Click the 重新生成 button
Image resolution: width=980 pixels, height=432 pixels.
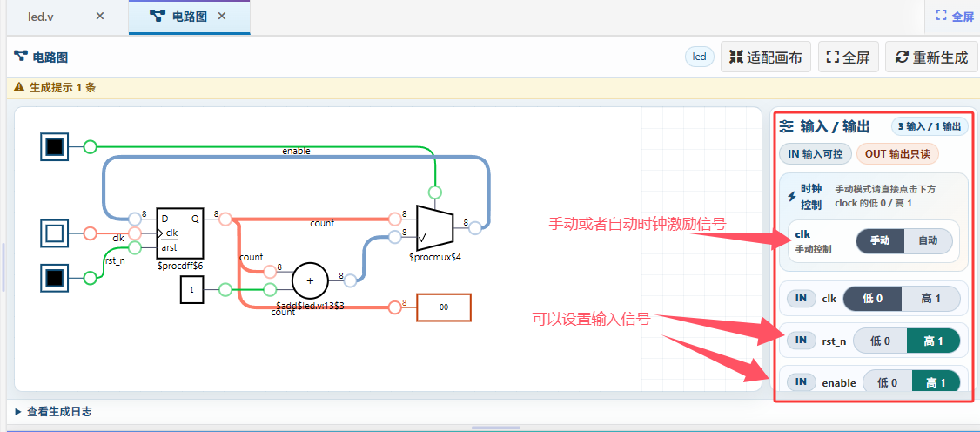931,57
